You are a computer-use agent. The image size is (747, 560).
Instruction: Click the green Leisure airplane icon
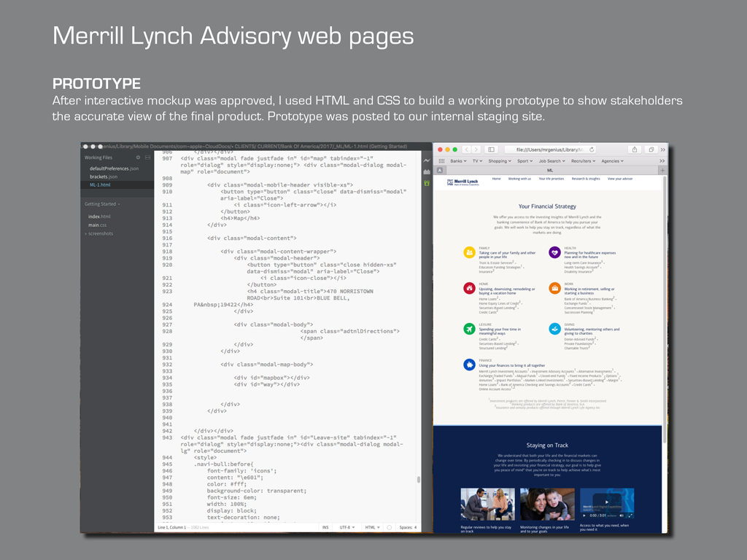point(469,329)
